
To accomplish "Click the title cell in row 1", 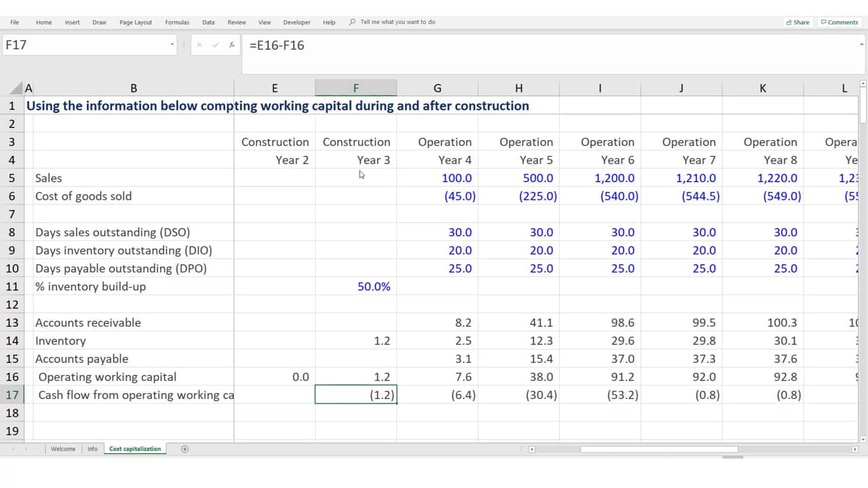I will point(278,106).
